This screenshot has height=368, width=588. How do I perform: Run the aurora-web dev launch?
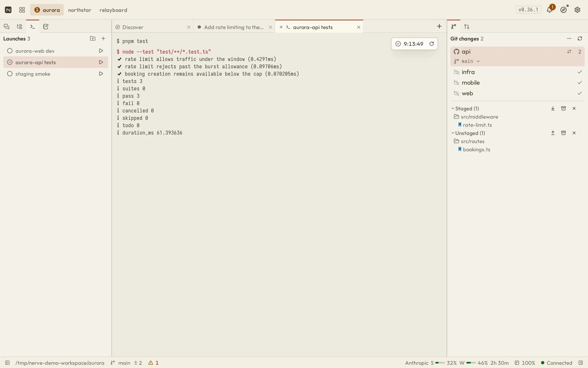tap(101, 51)
